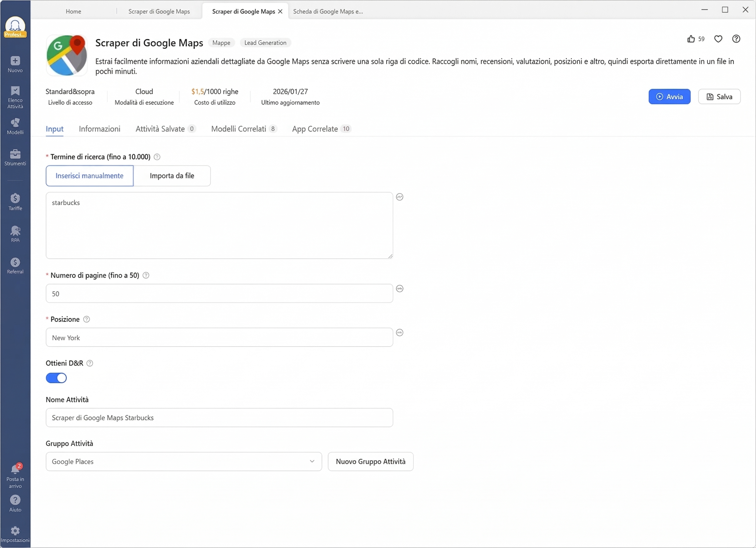This screenshot has height=548, width=756.
Task: Switch to the Home tab
Action: point(73,11)
